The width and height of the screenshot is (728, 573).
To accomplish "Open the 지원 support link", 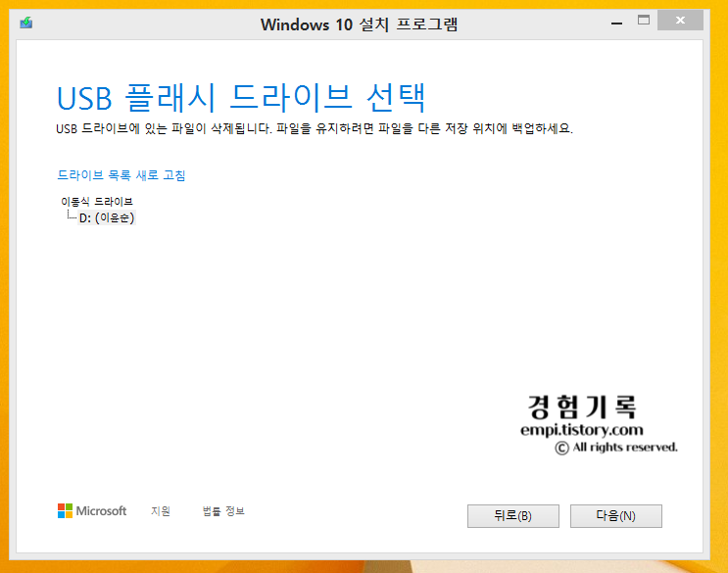I will pos(161,511).
